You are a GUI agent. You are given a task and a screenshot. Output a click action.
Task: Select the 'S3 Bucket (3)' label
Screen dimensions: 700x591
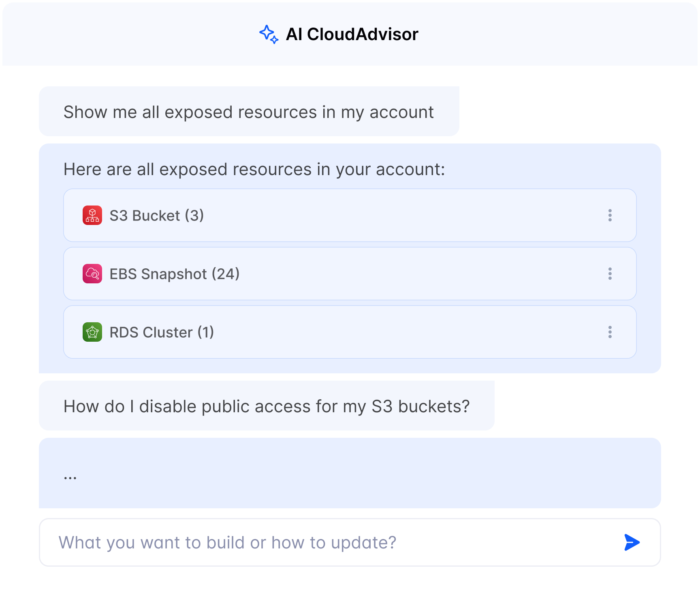click(x=157, y=216)
